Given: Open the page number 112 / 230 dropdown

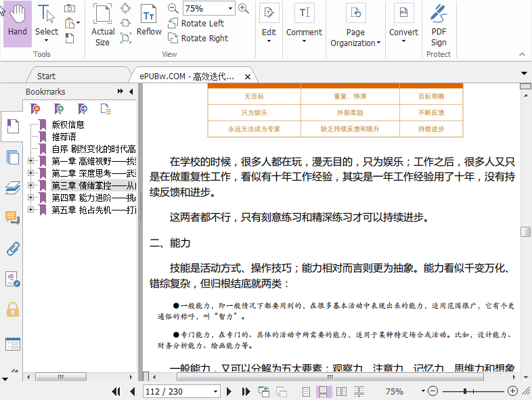Looking at the screenshot, I should pyautogui.click(x=216, y=391).
